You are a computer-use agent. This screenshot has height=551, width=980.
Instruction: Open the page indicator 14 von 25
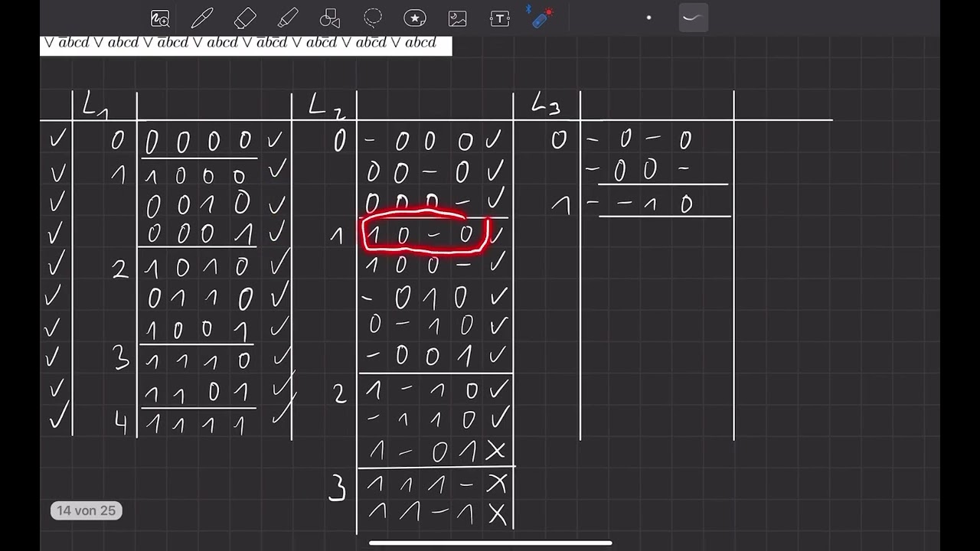87,510
